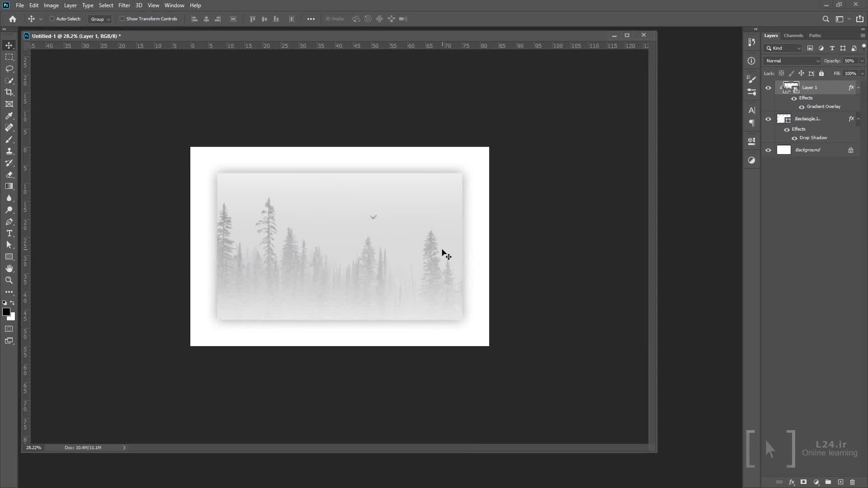Select the Gradient tool
The image size is (868, 488).
[9, 186]
